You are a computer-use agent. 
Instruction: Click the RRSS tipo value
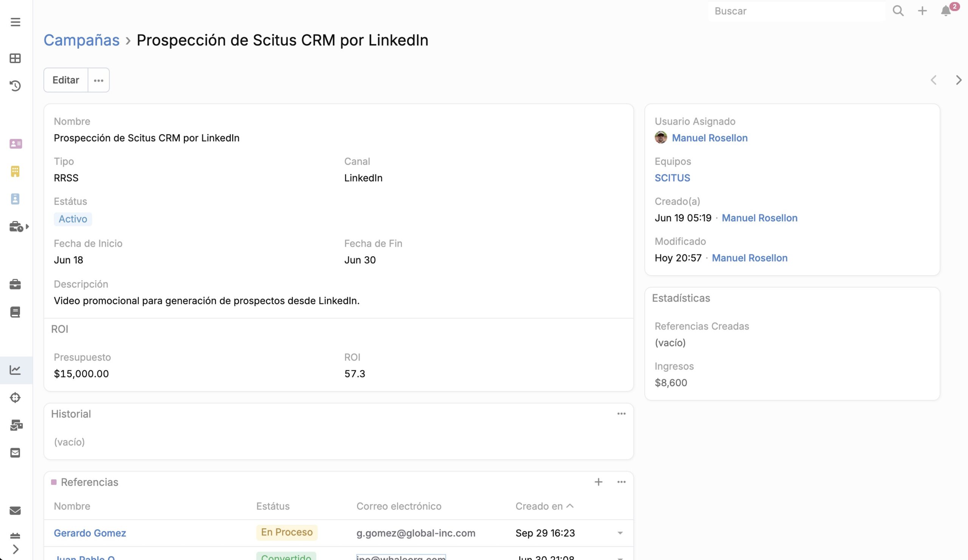(x=66, y=178)
